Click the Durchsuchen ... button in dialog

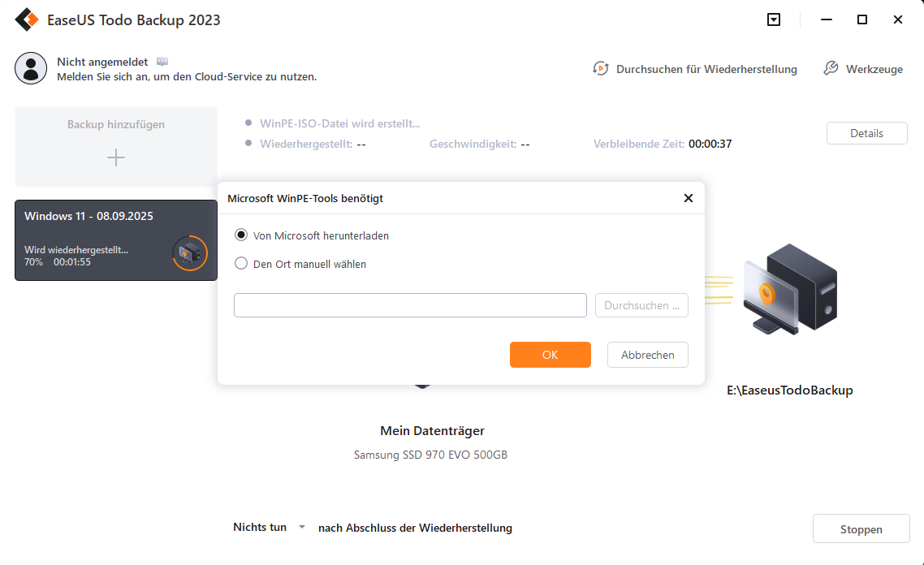coord(641,305)
